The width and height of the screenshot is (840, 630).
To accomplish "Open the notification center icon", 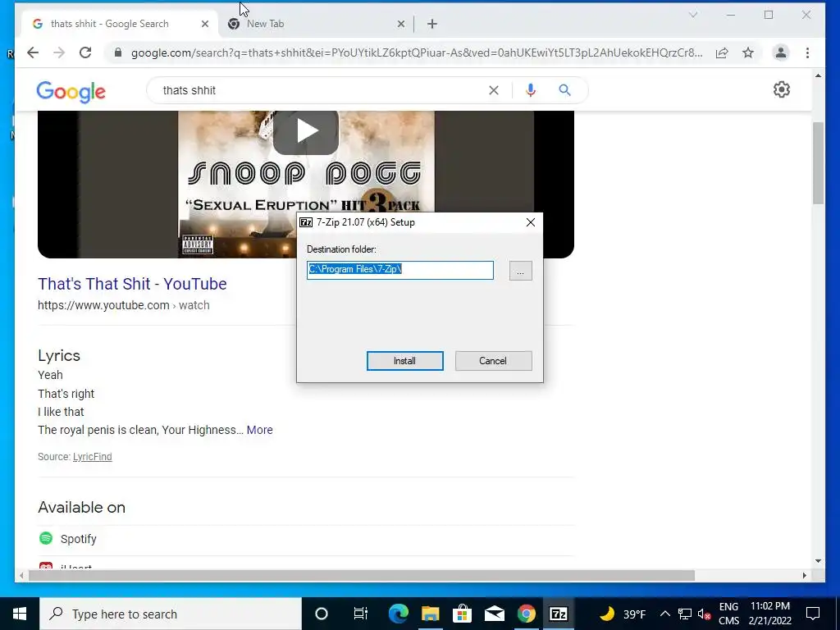I will pyautogui.click(x=813, y=614).
